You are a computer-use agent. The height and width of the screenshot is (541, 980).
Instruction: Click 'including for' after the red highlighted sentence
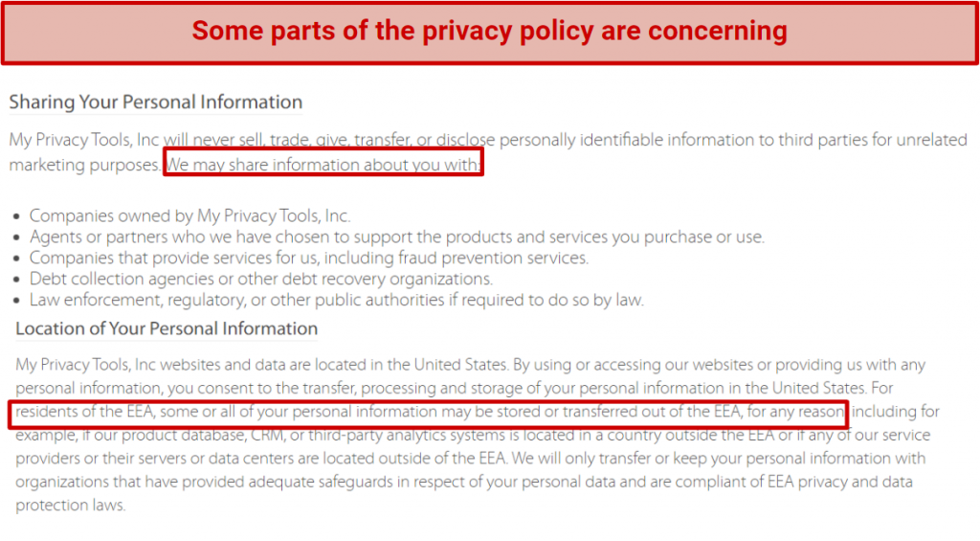(x=896, y=412)
